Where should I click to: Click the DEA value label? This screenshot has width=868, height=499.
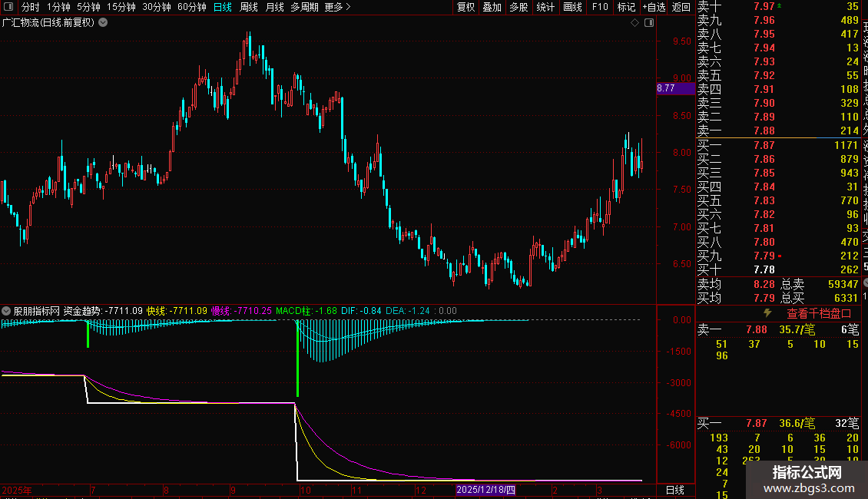407,311
